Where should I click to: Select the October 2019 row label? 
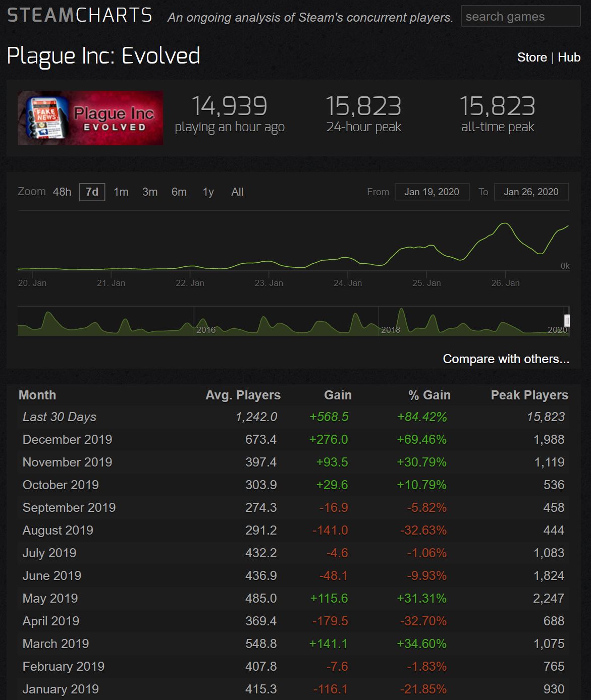[x=61, y=485]
